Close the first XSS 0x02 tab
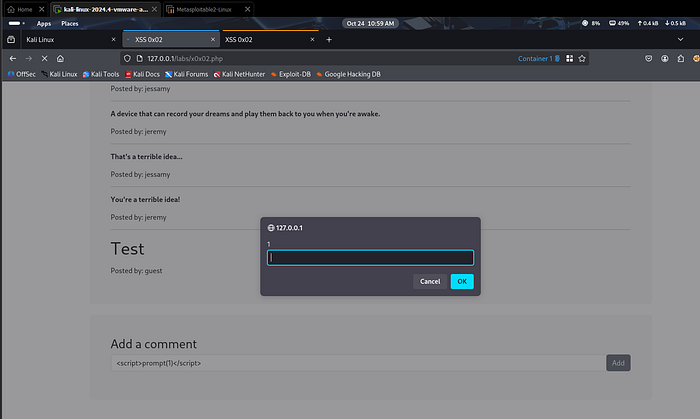This screenshot has width=700, height=419. pos(213,40)
